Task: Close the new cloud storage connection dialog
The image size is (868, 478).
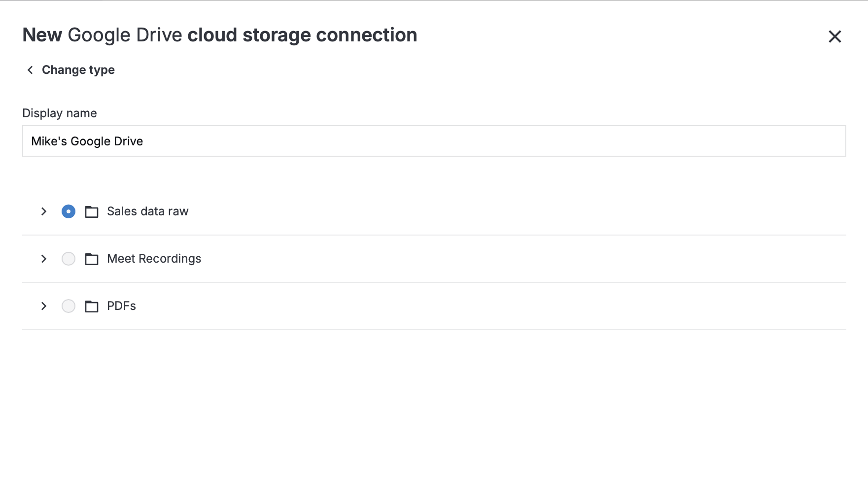Action: pos(834,36)
